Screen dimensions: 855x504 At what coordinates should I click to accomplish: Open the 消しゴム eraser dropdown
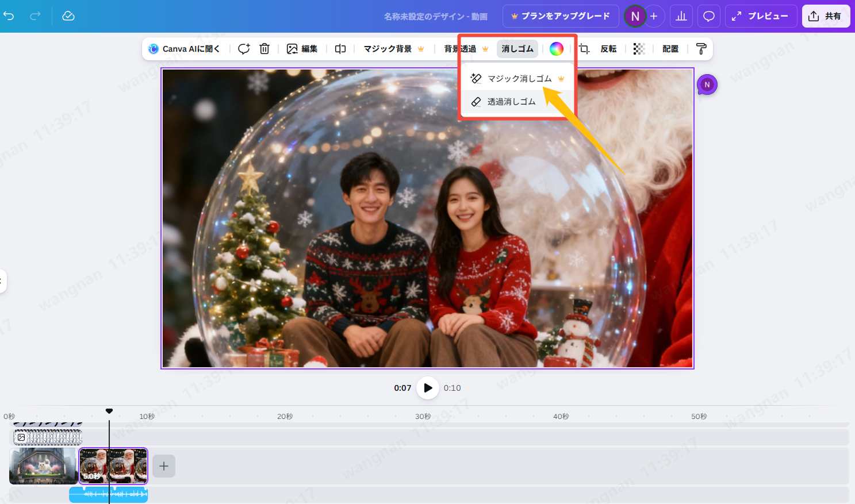[x=516, y=49]
